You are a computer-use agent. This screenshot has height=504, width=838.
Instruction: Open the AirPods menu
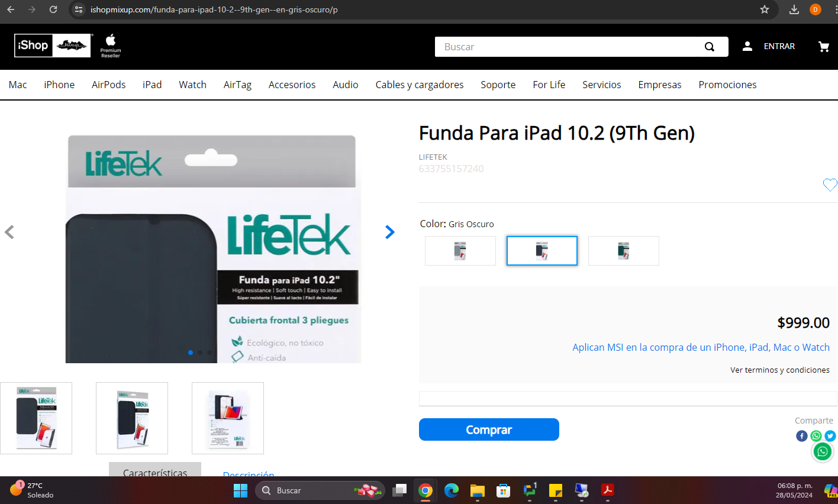109,85
